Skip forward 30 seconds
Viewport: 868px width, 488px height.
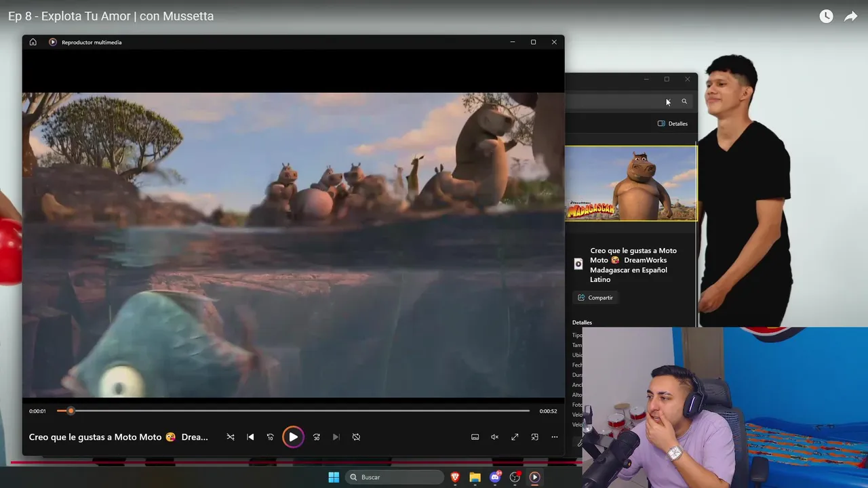(x=316, y=437)
